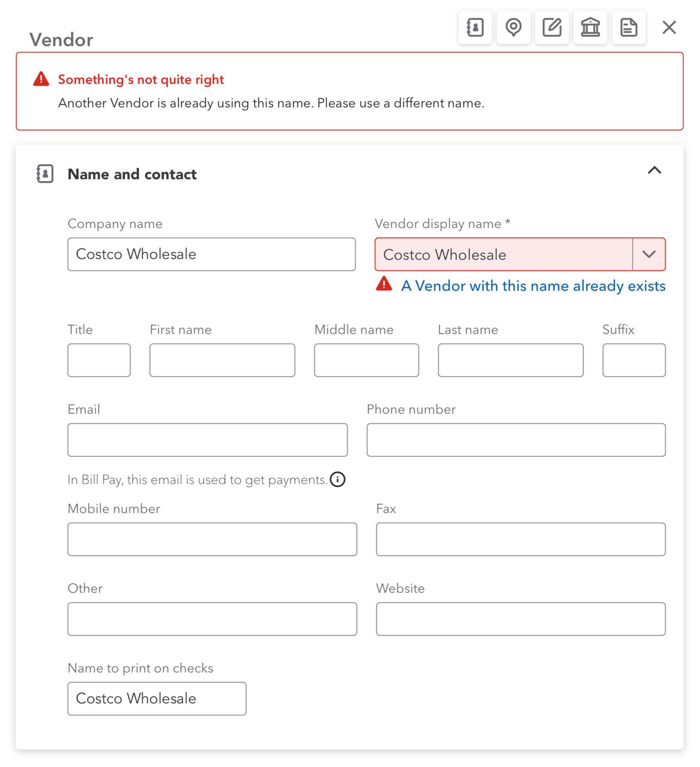Open banking details via the bank icon
The width and height of the screenshot is (700, 767).
[590, 27]
